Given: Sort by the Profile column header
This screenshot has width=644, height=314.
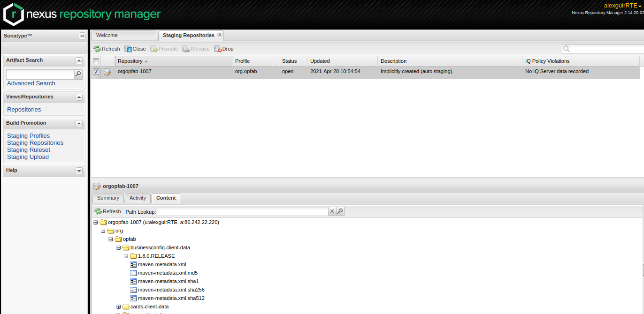Looking at the screenshot, I should point(255,61).
